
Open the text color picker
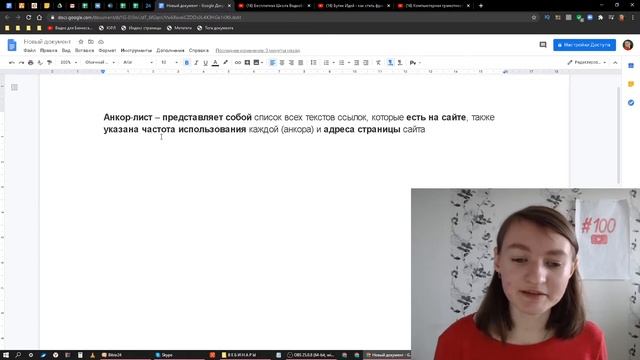[x=215, y=62]
